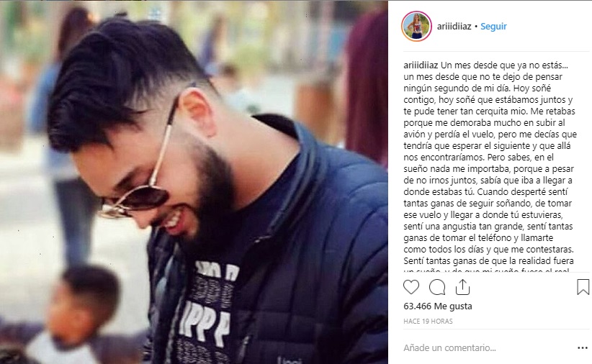Screen dimensions: 592x364
Task: Follow the account with the Seguir button
Action: pyautogui.click(x=493, y=27)
